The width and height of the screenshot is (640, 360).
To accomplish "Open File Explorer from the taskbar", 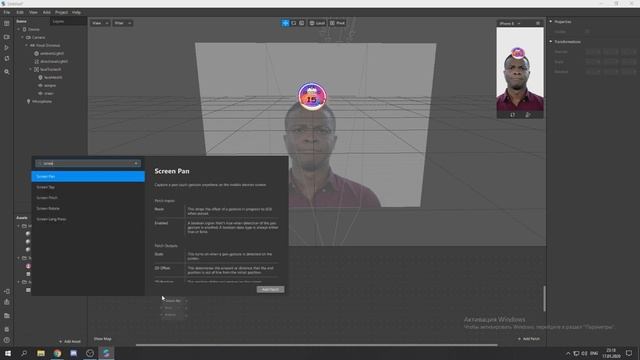I will pyautogui.click(x=41, y=353).
